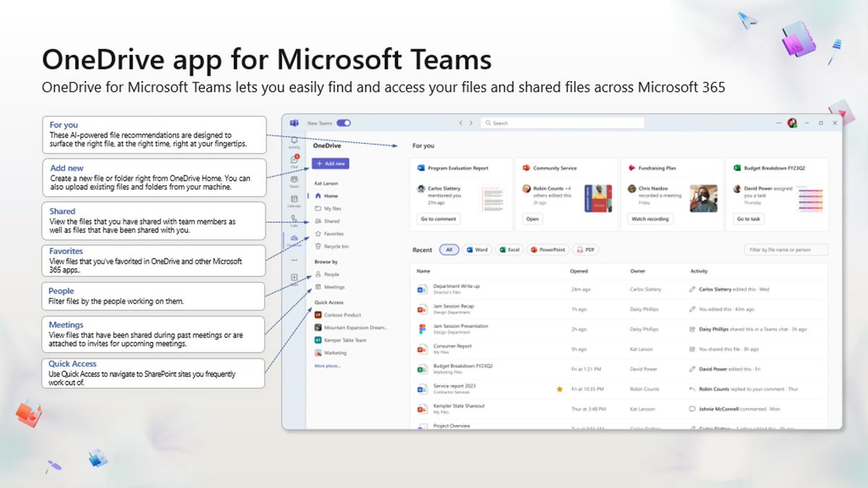Image resolution: width=868 pixels, height=488 pixels.
Task: Sort by the Activity column header
Action: [x=699, y=271]
